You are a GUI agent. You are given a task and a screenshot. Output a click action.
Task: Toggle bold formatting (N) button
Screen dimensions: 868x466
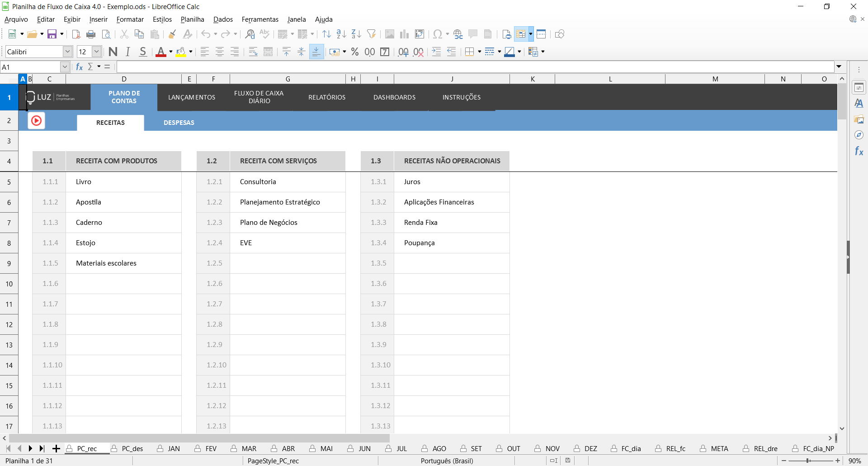coord(113,52)
